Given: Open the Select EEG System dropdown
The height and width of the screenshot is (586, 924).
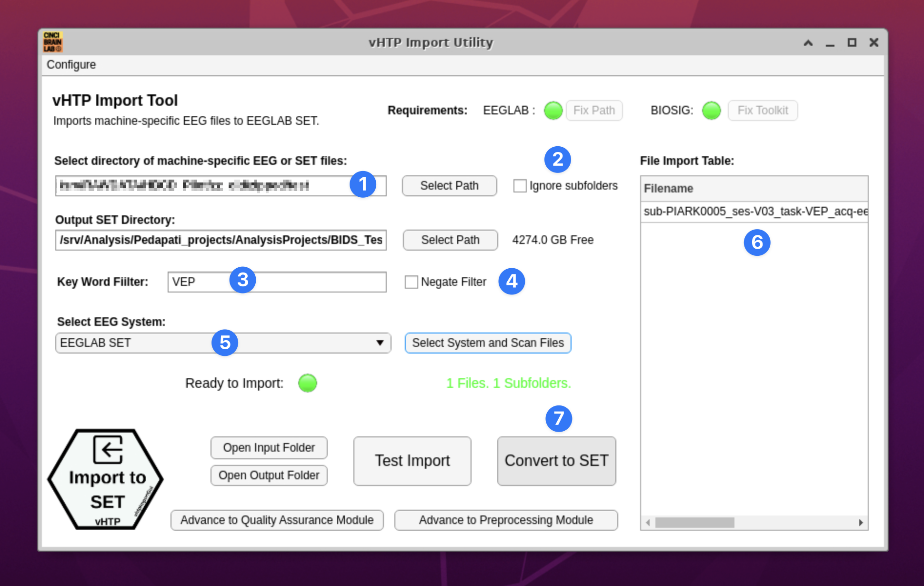Looking at the screenshot, I should (x=143, y=343).
